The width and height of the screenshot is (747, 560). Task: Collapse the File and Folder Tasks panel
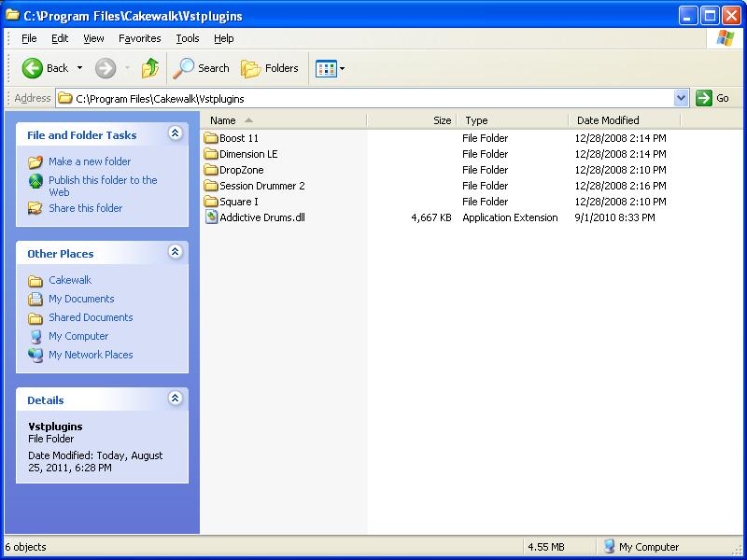click(175, 134)
